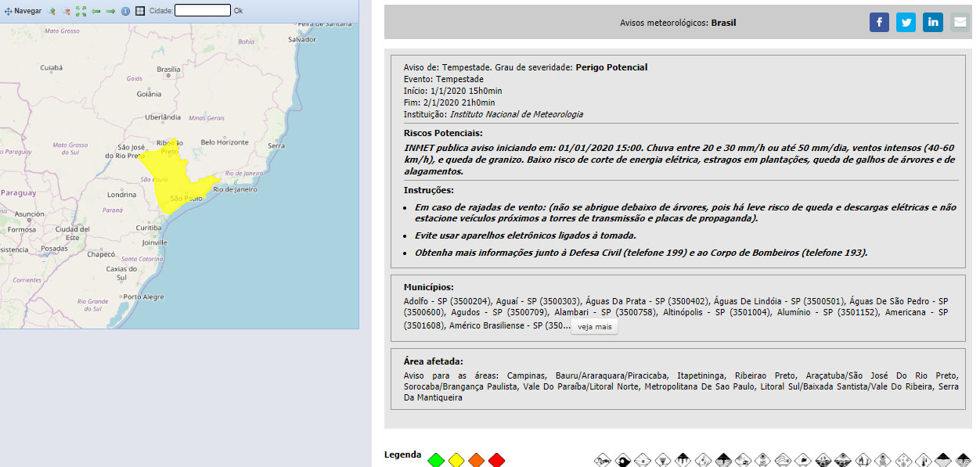The width and height of the screenshot is (980, 467).
Task: Click the grid overview map icon
Action: click(140, 11)
